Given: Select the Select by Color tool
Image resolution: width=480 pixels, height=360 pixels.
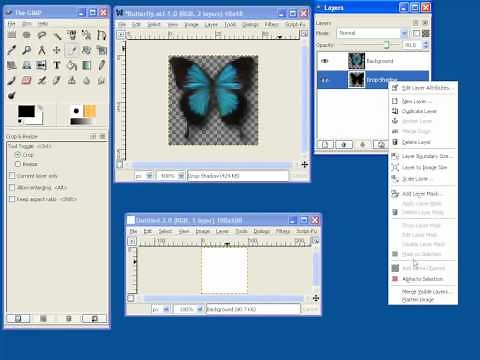Looking at the screenshot, I should (x=72, y=35).
